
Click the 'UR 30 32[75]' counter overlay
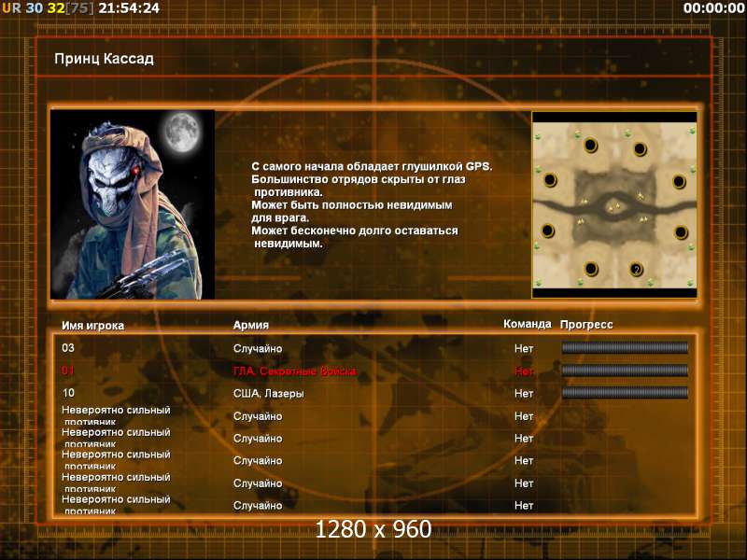[x=48, y=8]
